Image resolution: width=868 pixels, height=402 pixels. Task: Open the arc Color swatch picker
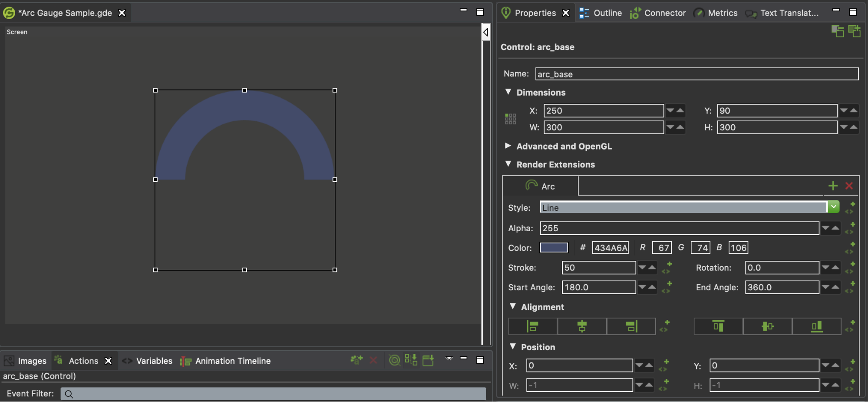(554, 248)
